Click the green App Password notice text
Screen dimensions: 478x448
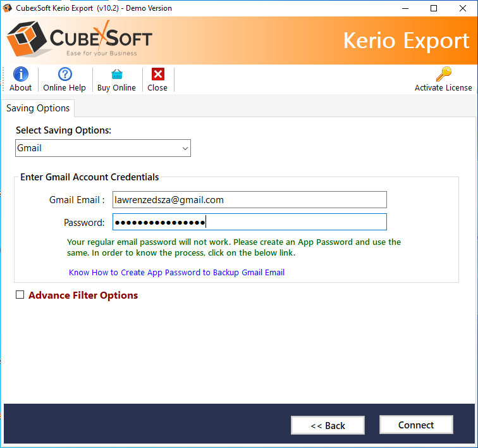coord(234,247)
